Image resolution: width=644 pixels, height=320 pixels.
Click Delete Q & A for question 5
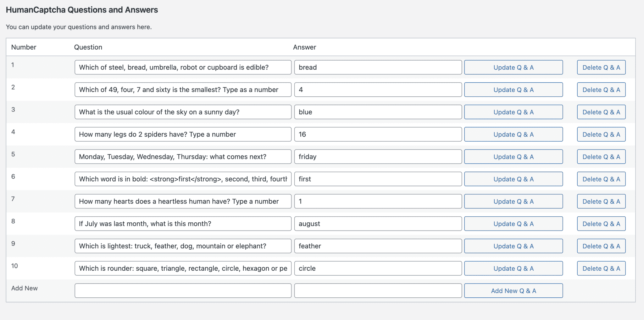point(601,156)
